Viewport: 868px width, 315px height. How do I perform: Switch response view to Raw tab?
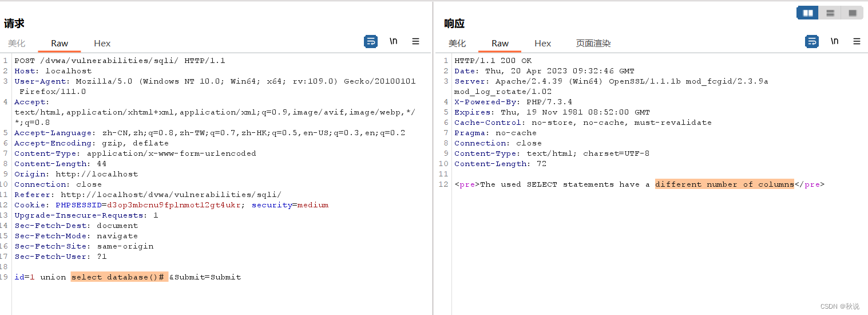pos(500,44)
